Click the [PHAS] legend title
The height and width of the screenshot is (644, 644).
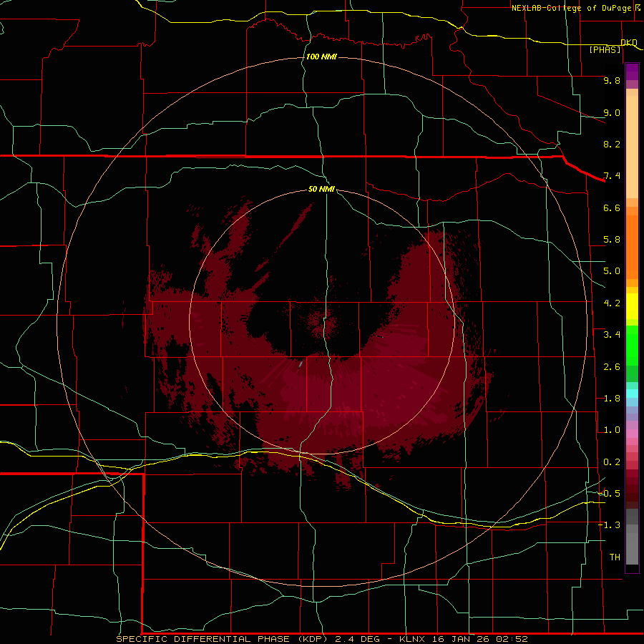(605, 49)
